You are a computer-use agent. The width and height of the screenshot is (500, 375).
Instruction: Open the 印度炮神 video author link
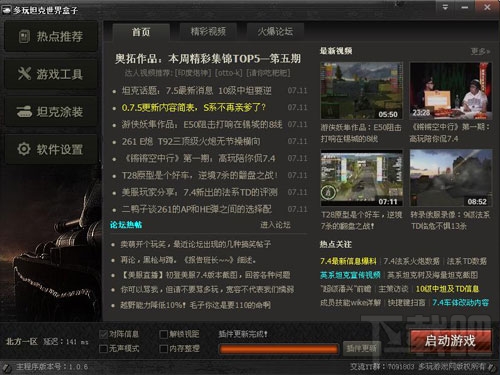193,73
